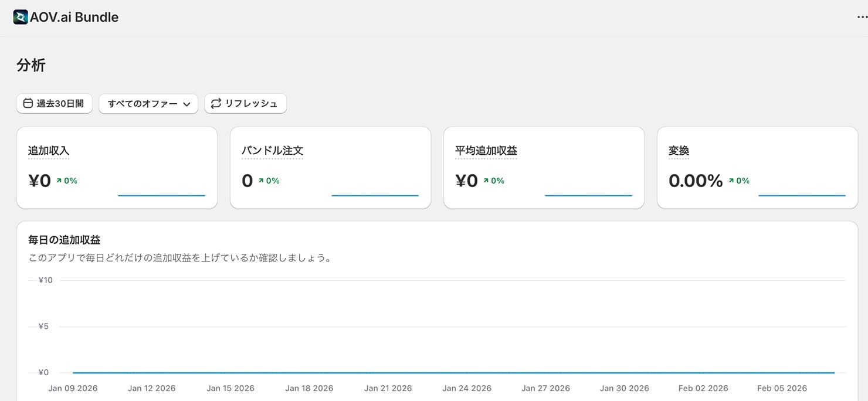Click the calendar icon for date range

pos(28,104)
